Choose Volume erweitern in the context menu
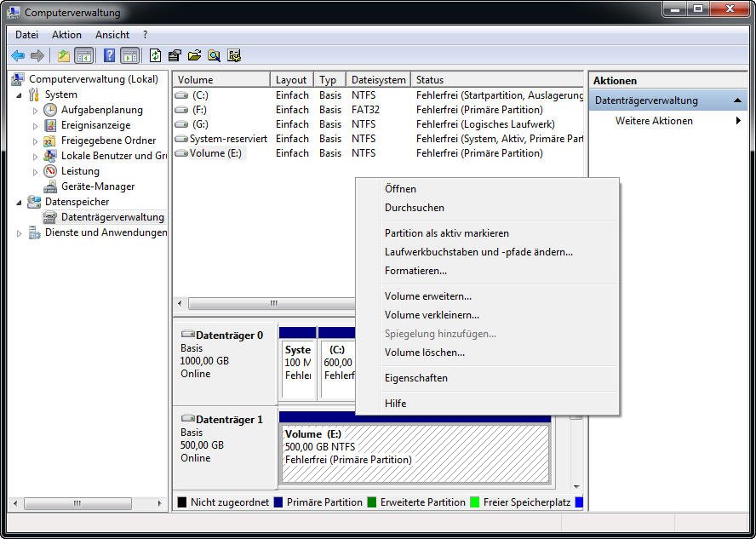This screenshot has width=756, height=539. pyautogui.click(x=488, y=296)
